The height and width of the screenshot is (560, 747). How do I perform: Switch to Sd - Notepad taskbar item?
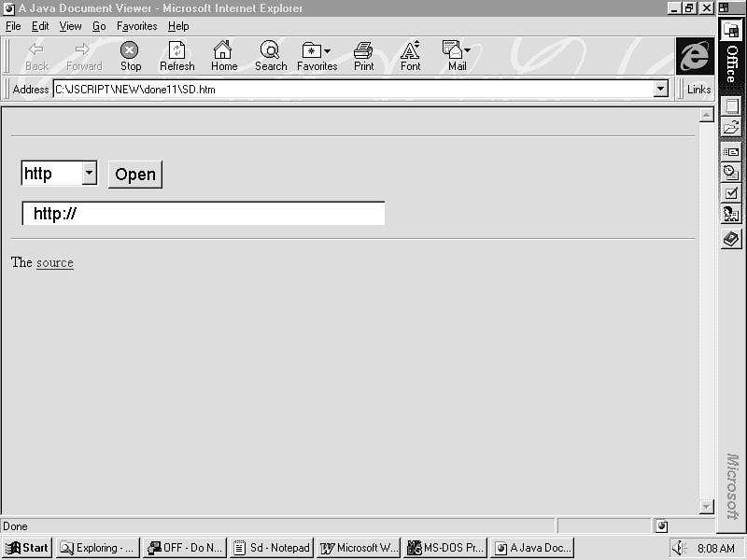click(271, 548)
